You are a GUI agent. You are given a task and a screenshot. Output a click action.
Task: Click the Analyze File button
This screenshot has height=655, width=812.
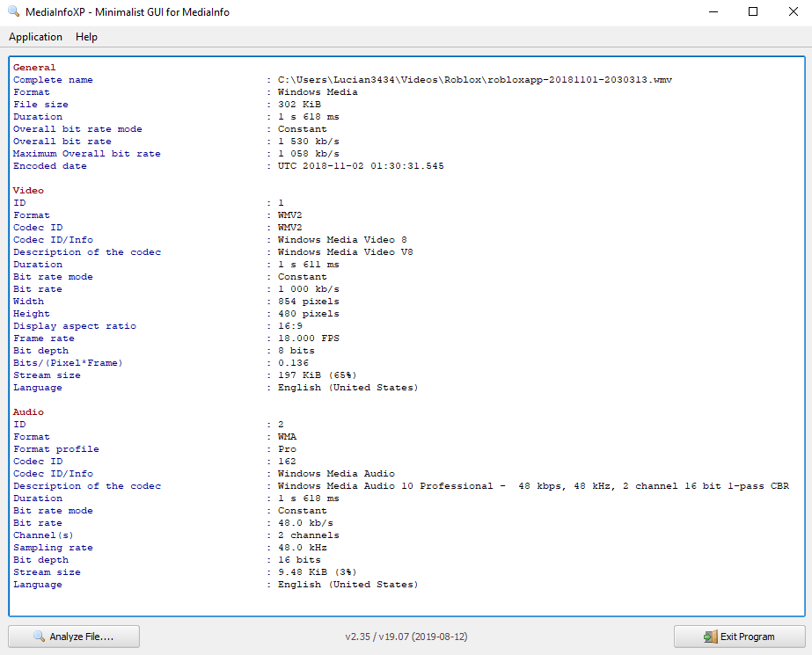[74, 637]
